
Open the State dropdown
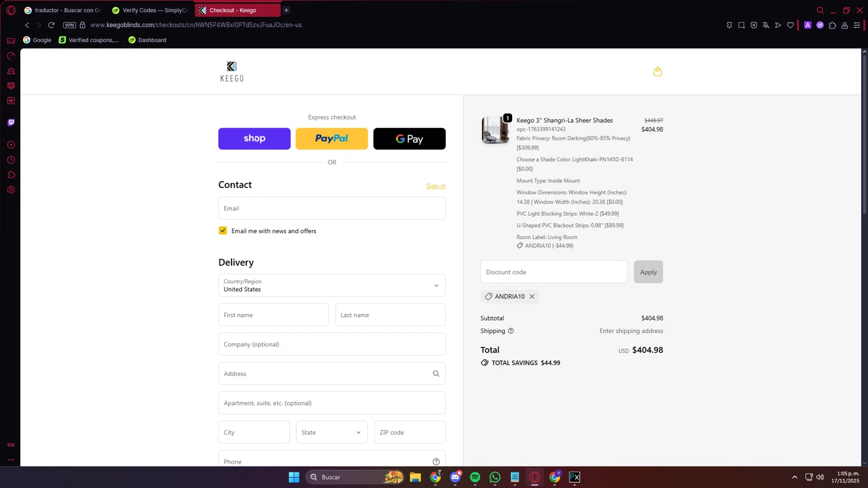[x=332, y=432]
